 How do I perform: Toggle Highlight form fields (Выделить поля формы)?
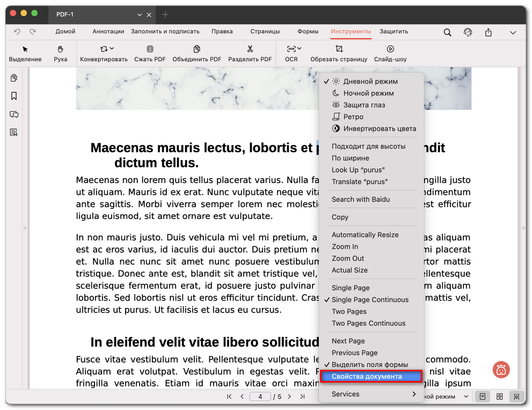[369, 364]
